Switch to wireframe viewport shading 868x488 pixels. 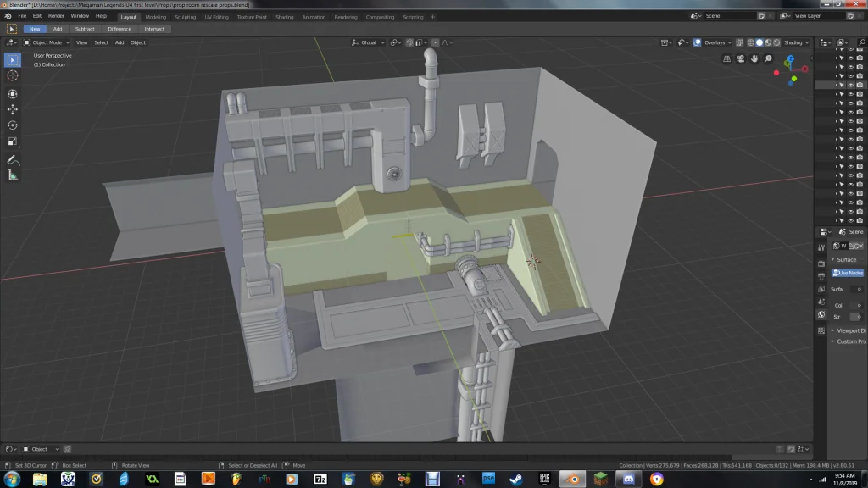pyautogui.click(x=751, y=42)
